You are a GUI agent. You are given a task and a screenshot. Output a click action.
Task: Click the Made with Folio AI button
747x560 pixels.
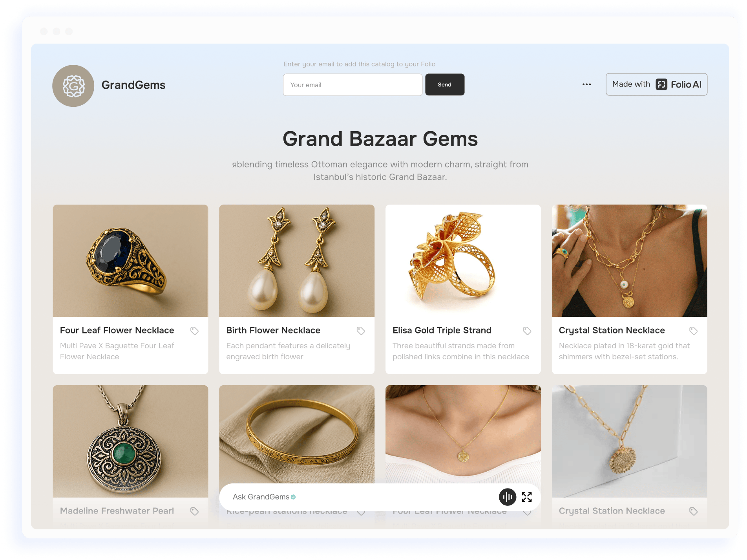coord(656,84)
